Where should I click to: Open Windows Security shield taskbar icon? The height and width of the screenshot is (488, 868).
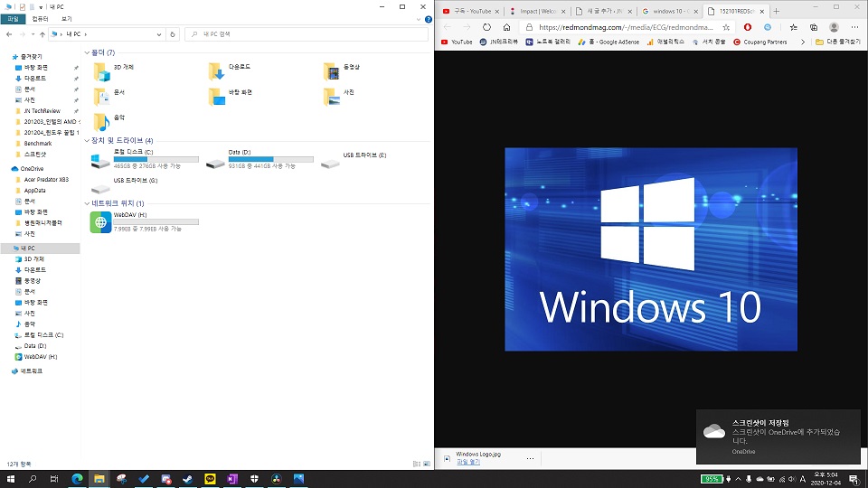coord(254,479)
